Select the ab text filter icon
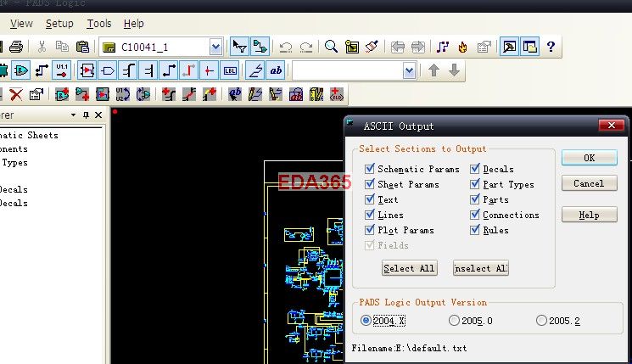 click(276, 71)
